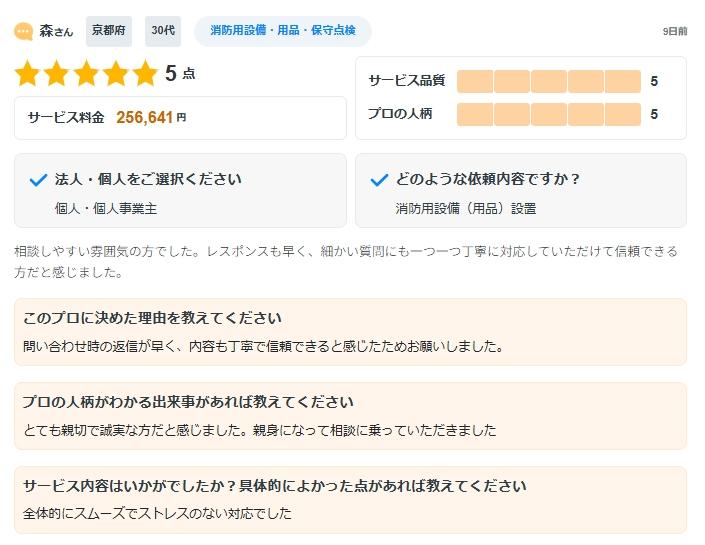Click the プロの人柄がわかる出来事 section
The width and height of the screenshot is (705, 545).
coord(350,416)
